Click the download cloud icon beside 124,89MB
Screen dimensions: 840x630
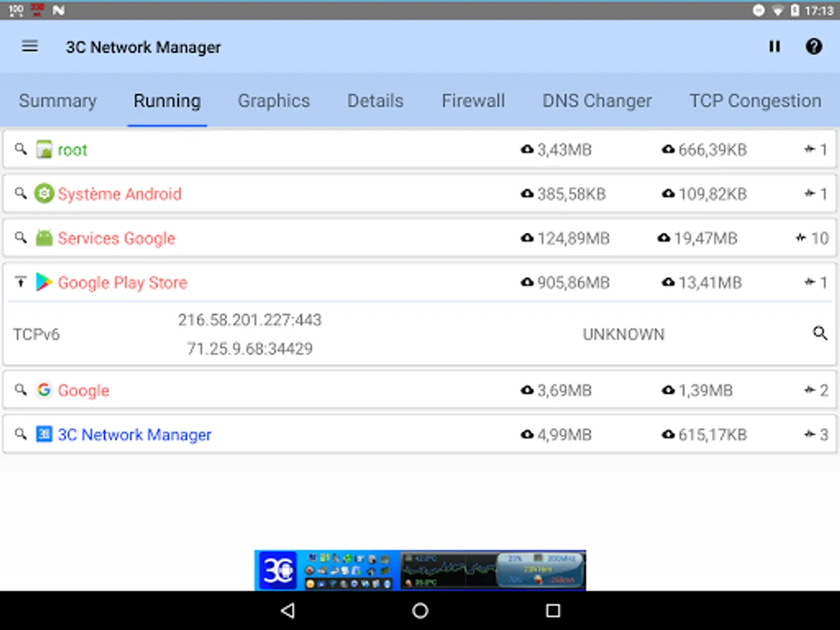pyautogui.click(x=527, y=238)
